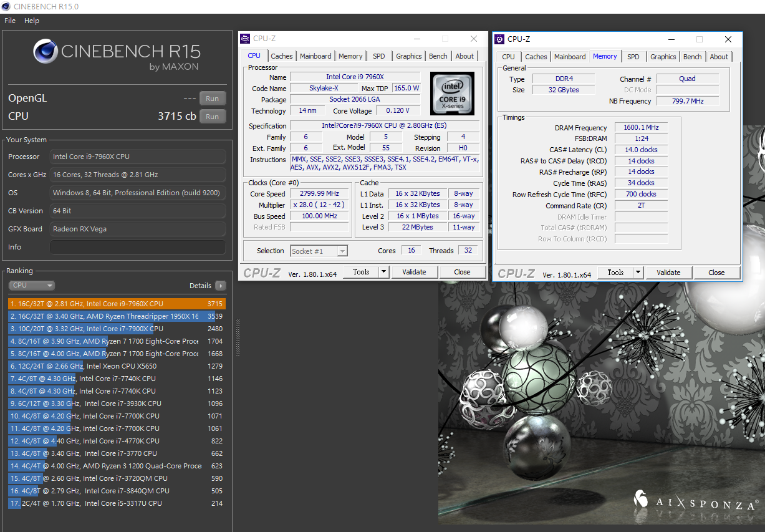Click the CPU score value 3715 cb
The height and width of the screenshot is (532, 765).
click(x=177, y=116)
